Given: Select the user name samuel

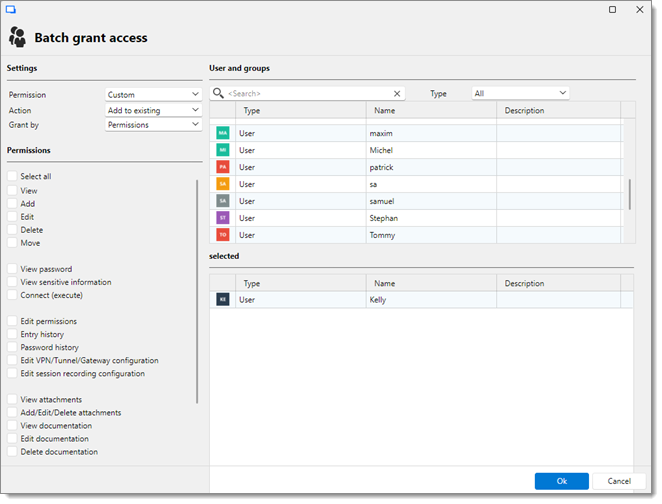Looking at the screenshot, I should [382, 201].
